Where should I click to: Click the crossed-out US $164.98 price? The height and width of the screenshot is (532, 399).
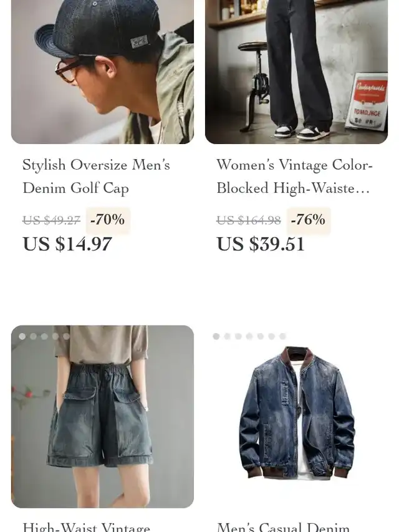click(249, 221)
